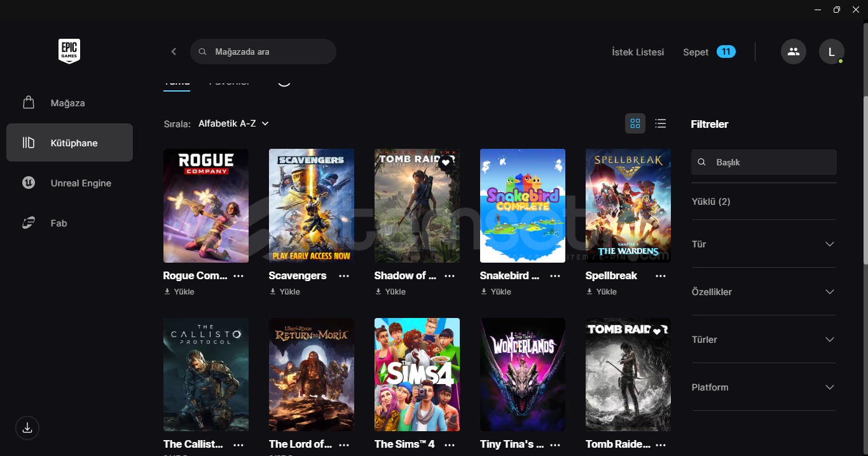Open three-dot menu for Rogue Company
Image resolution: width=868 pixels, height=456 pixels.
[x=238, y=276]
